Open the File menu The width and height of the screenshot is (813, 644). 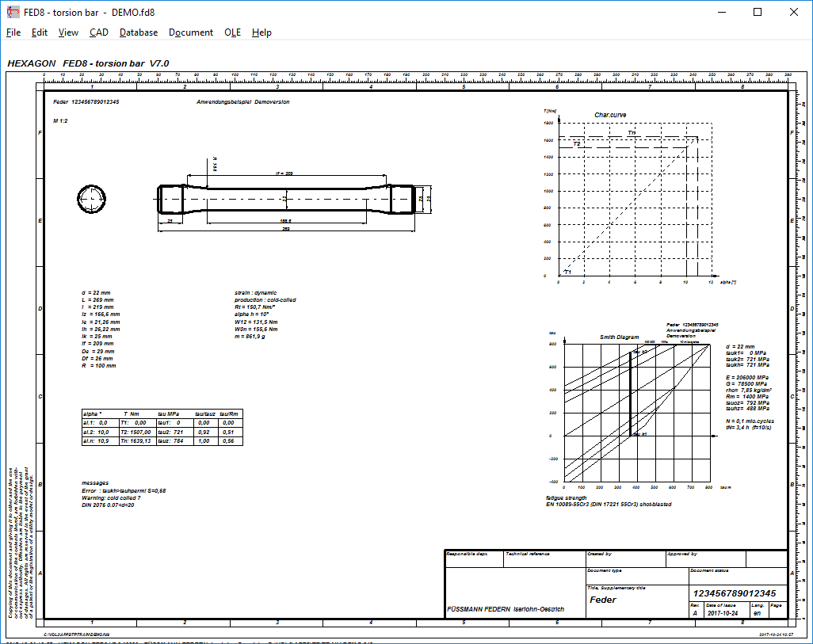pos(13,32)
